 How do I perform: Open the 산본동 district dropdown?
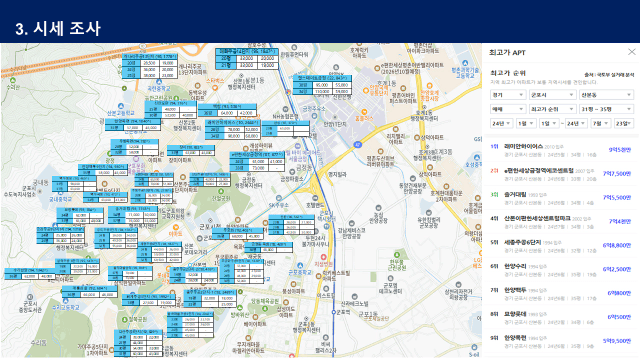606,95
